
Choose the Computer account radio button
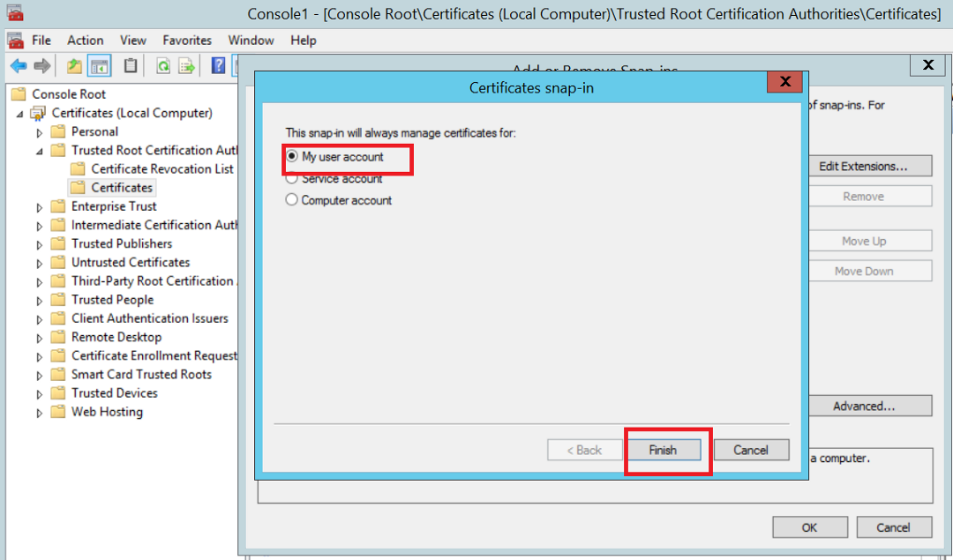click(x=292, y=200)
